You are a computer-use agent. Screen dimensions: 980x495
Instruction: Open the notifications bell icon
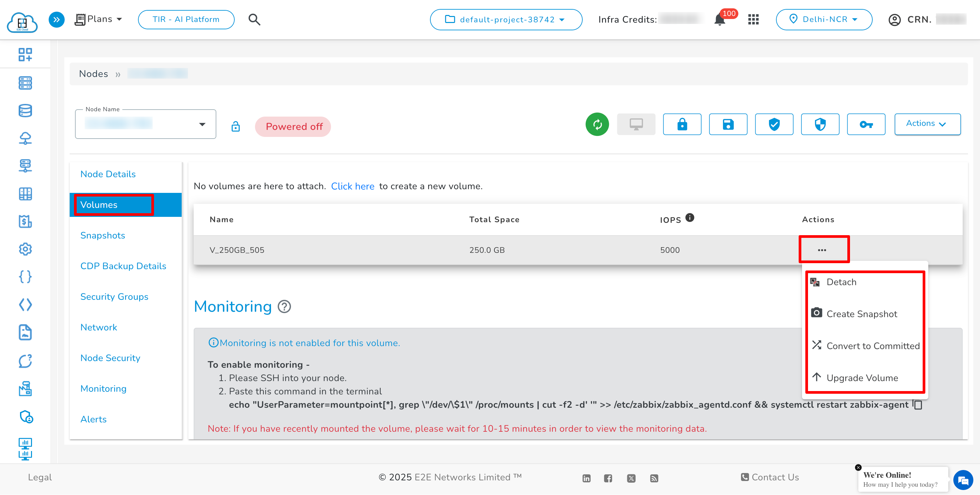point(719,19)
